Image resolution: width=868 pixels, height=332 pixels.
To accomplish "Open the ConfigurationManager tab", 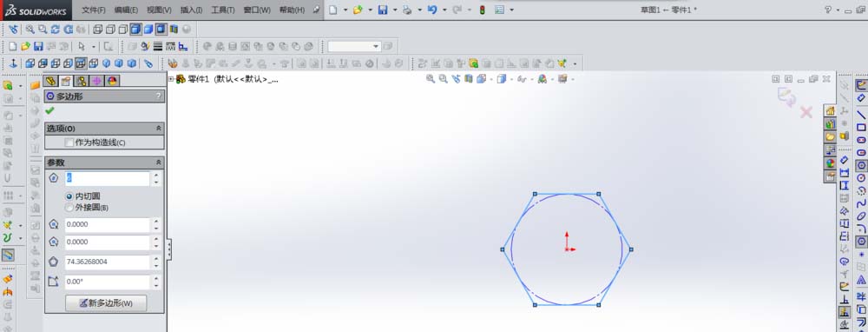I will [x=82, y=81].
